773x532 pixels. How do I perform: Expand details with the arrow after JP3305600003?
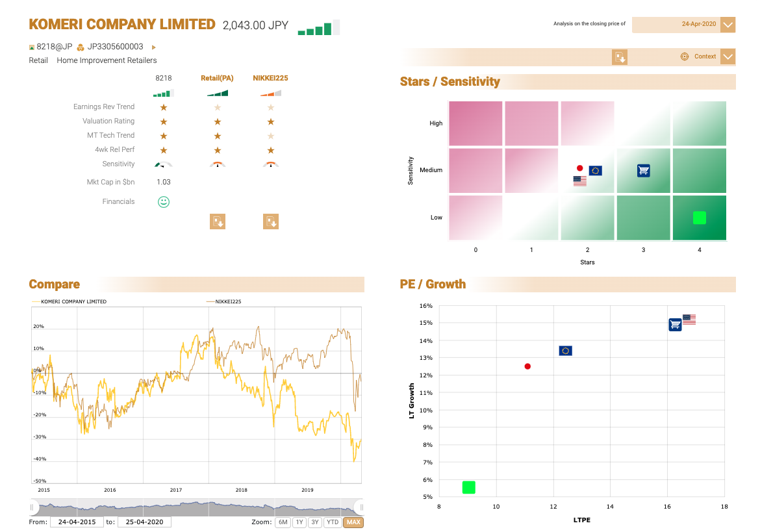click(153, 47)
